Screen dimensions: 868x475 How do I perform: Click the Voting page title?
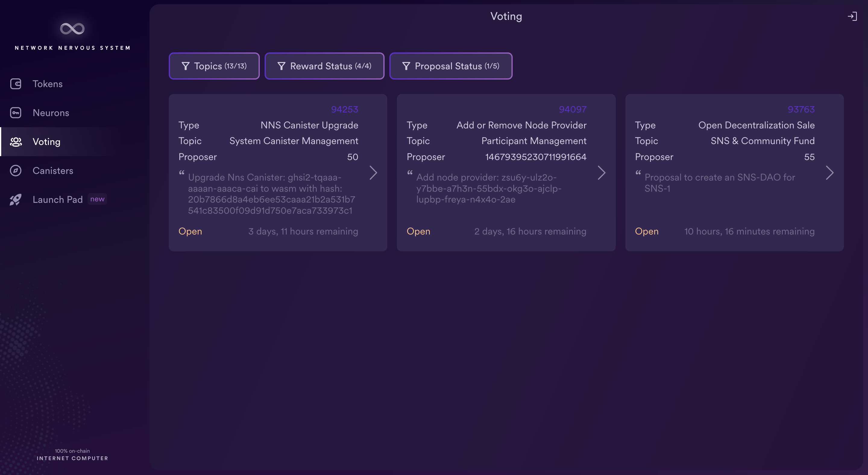[x=506, y=17]
